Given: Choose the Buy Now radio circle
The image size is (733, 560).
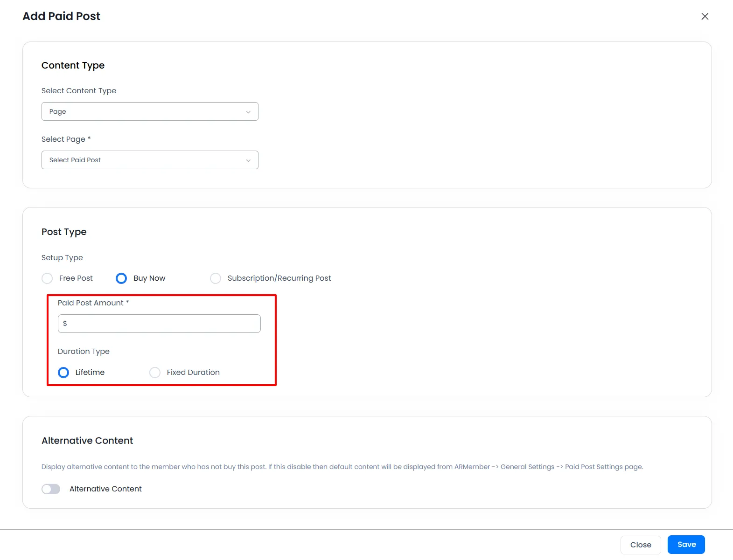Looking at the screenshot, I should [x=121, y=278].
